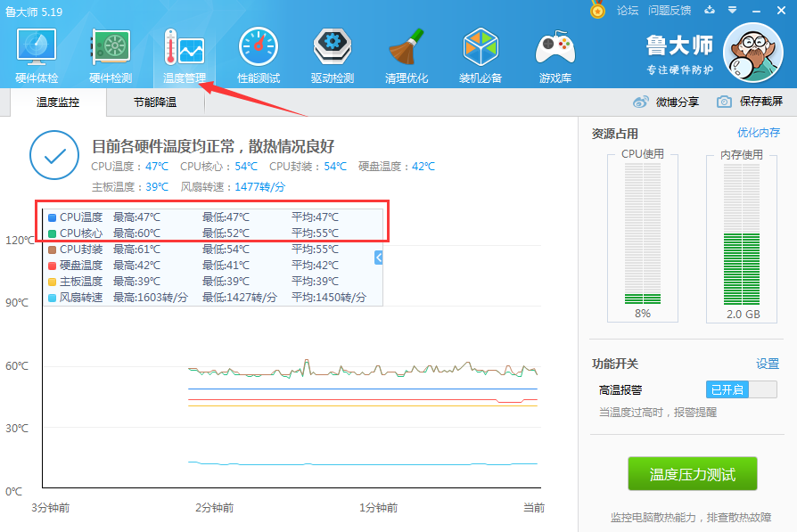Click the 主板温度 39℃ value
This screenshot has height=532, width=797.
(x=157, y=187)
